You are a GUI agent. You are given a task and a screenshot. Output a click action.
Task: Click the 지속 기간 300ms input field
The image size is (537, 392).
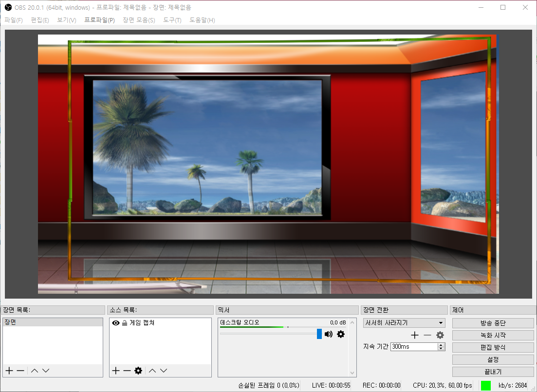click(414, 346)
